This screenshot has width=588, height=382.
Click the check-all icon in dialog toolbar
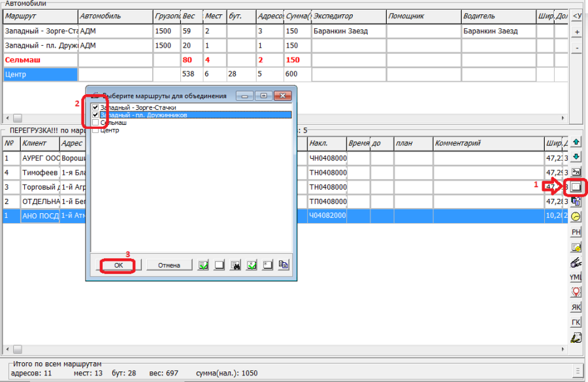[204, 265]
